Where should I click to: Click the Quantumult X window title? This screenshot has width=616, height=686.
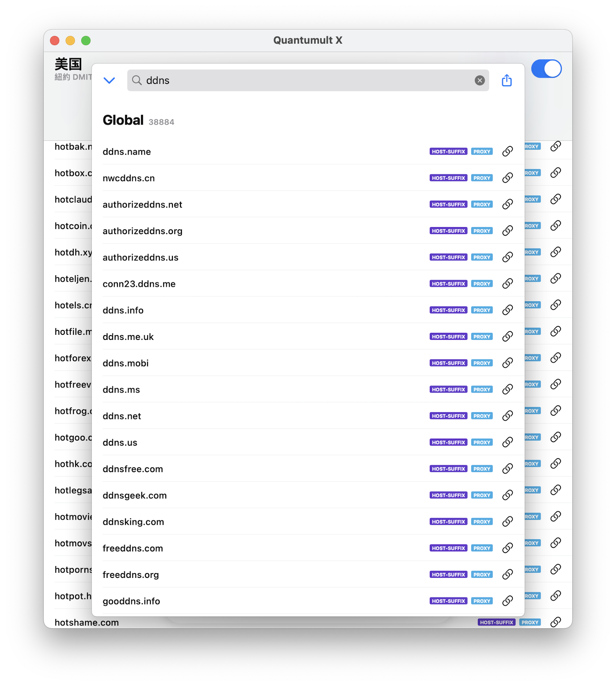[308, 40]
